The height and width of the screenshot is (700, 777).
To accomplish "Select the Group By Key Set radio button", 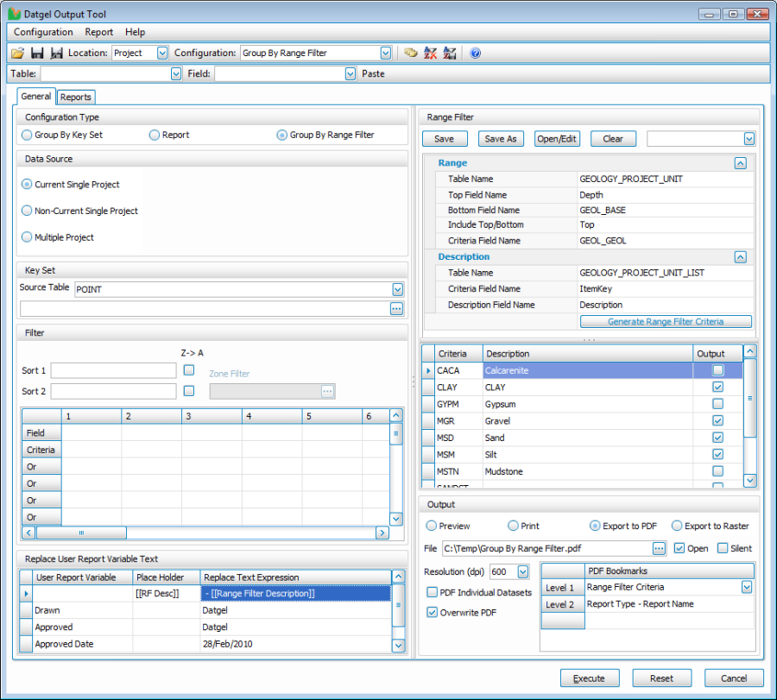I will point(28,135).
